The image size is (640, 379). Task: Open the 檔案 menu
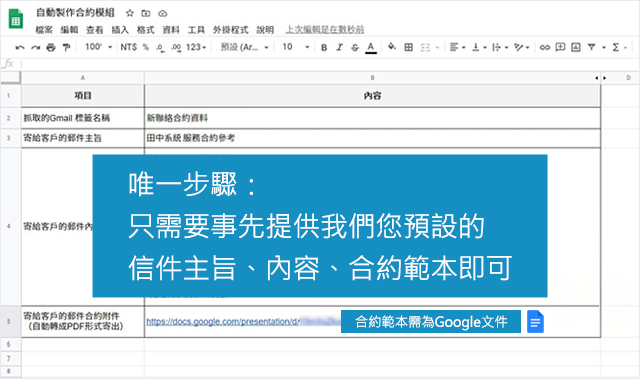(x=44, y=30)
